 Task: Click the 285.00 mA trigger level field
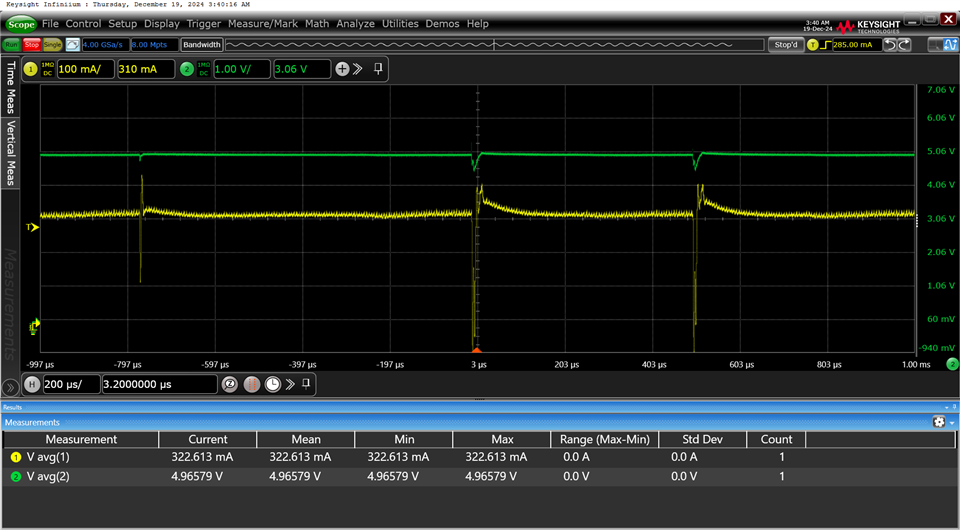856,45
